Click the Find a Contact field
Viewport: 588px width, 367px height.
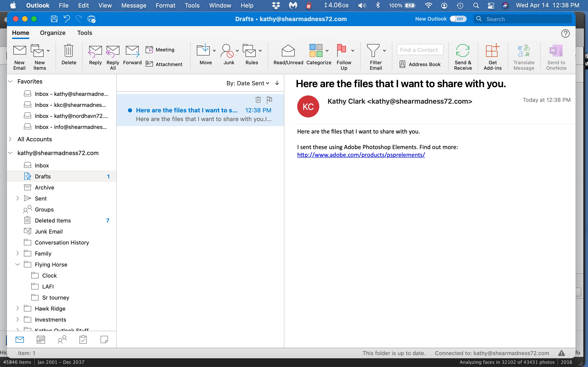pyautogui.click(x=420, y=50)
